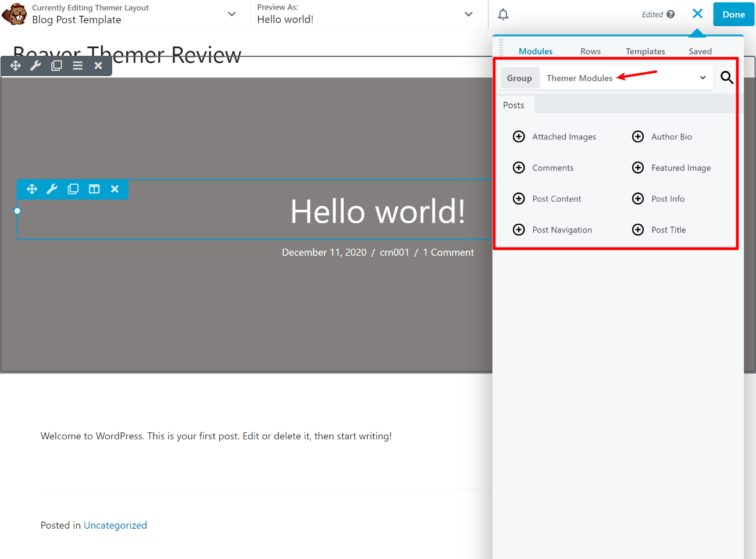Add the Author Bio module plus icon

coord(638,137)
